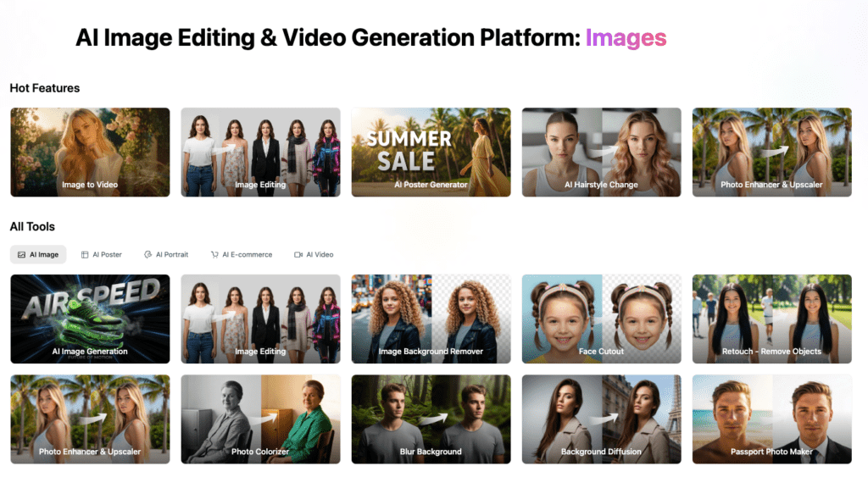This screenshot has height=477, width=868.
Task: Open the AI Image Generation tool
Action: (x=90, y=319)
